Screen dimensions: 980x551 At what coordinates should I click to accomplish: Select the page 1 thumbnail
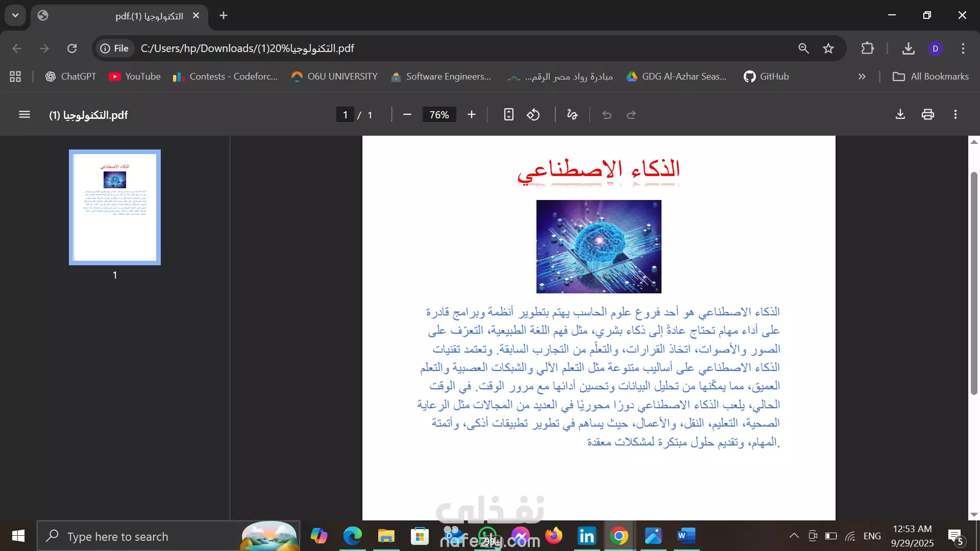point(115,207)
